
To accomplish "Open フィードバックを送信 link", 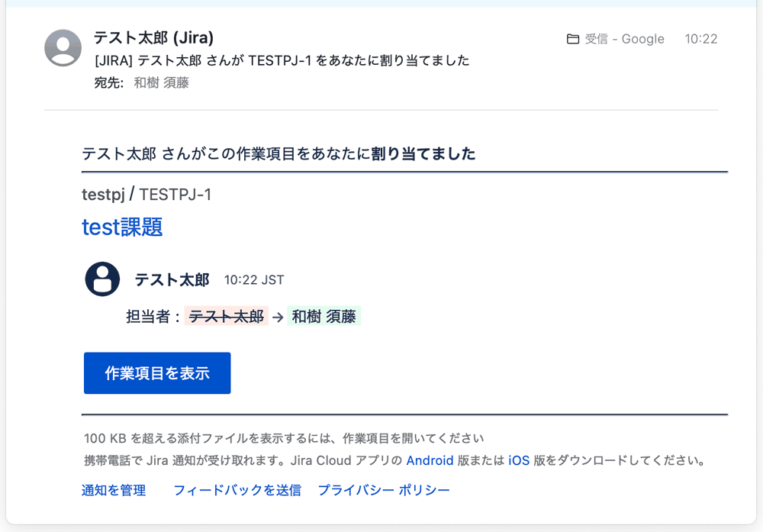I will pyautogui.click(x=237, y=491).
